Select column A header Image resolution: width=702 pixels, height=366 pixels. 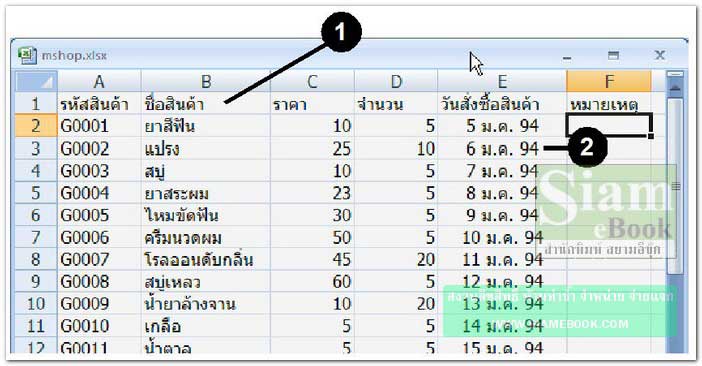point(99,81)
